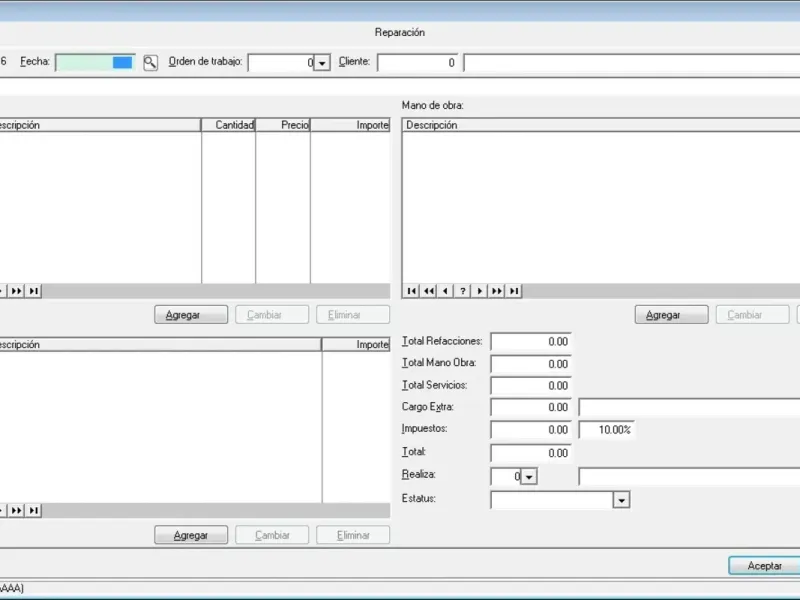The height and width of the screenshot is (600, 800).
Task: Click the Realiza number field
Action: tap(506, 477)
